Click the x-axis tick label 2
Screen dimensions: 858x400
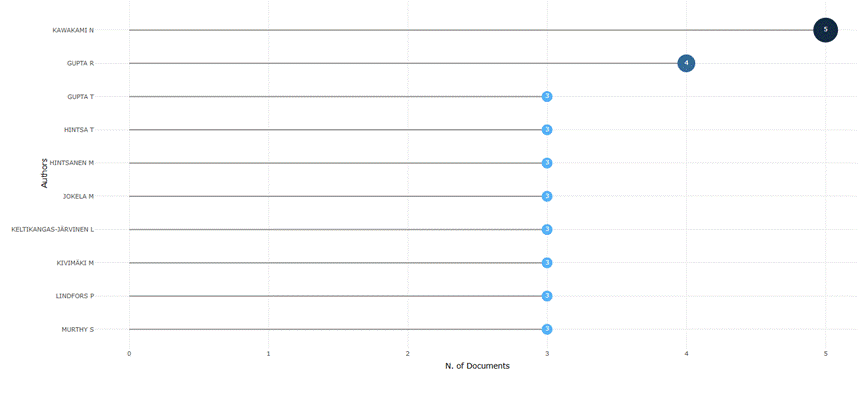click(408, 353)
